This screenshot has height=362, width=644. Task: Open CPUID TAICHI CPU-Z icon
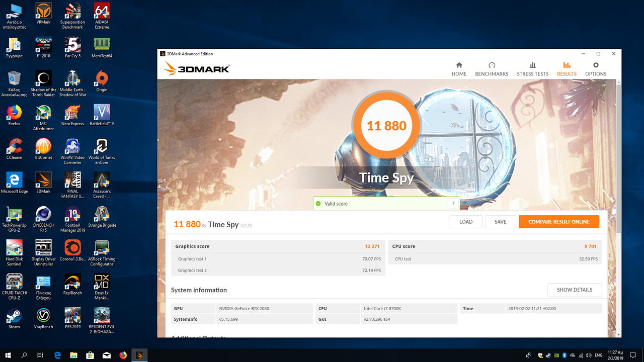[14, 287]
